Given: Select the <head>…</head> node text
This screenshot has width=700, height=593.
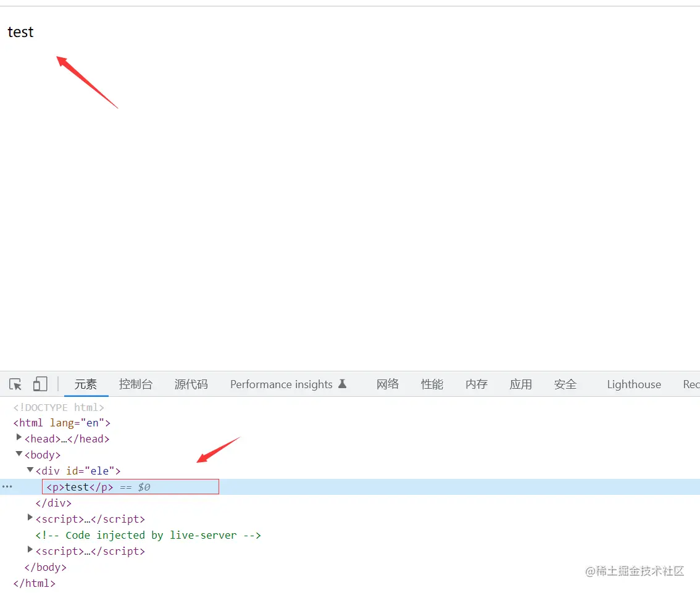Looking at the screenshot, I should 67,439.
